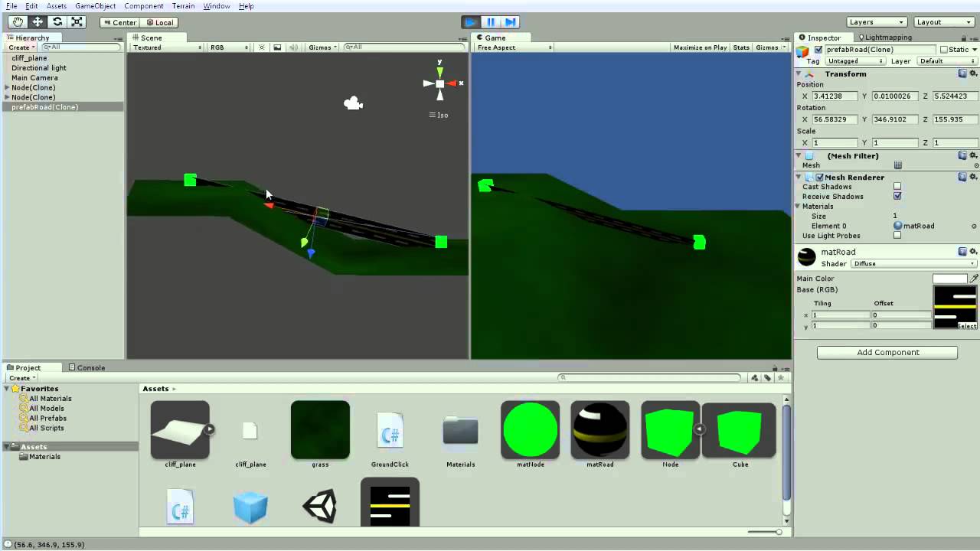Toggle scene skybox image icon

point(277,47)
